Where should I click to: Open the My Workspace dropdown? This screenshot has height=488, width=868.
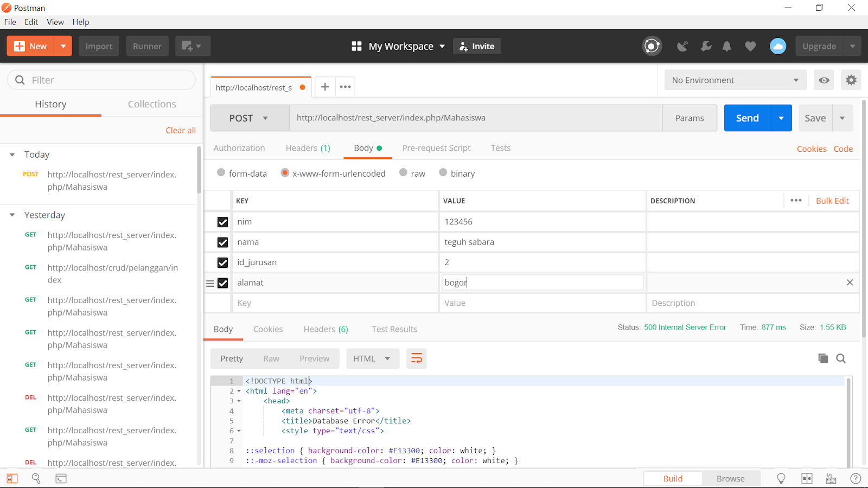tap(407, 46)
